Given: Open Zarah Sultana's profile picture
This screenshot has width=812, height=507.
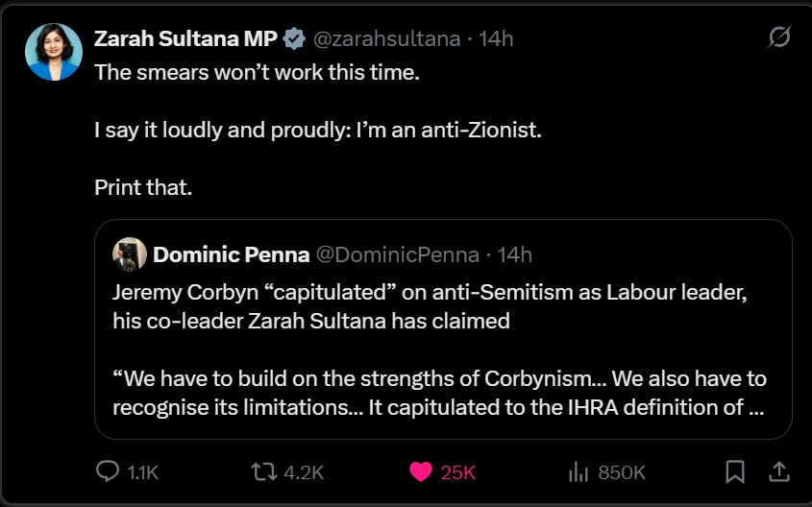Looking at the screenshot, I should [x=53, y=52].
